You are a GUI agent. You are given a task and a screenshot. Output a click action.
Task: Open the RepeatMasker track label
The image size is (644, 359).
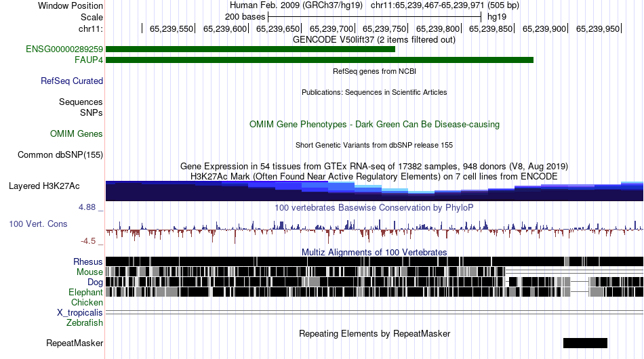[75, 343]
